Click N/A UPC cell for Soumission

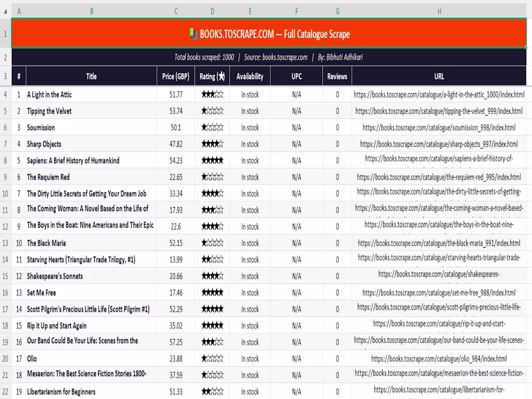(x=296, y=128)
